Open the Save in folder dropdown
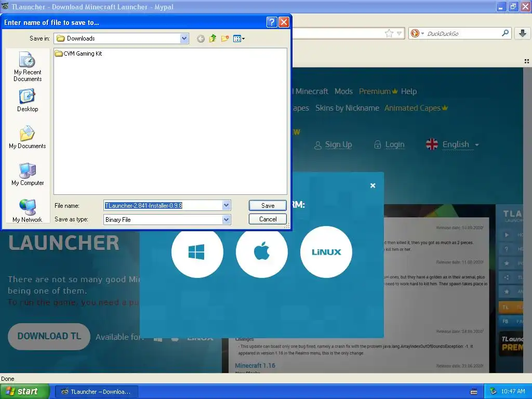Screen dimensions: 532x399 click(x=184, y=38)
